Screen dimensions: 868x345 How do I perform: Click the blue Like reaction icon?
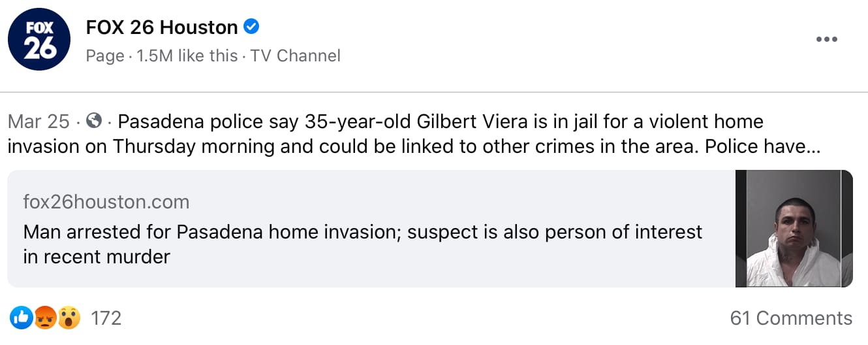21,318
